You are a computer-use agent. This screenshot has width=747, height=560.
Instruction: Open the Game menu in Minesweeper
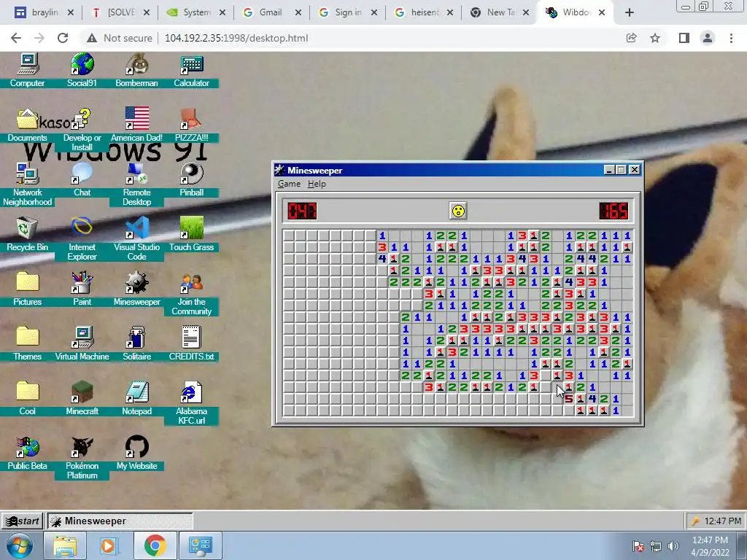(289, 184)
